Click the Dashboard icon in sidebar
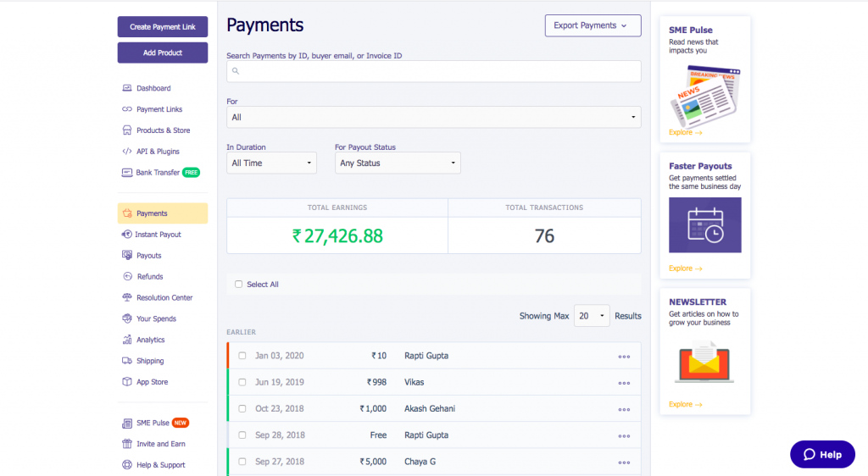This screenshot has height=476, width=868. click(x=127, y=88)
